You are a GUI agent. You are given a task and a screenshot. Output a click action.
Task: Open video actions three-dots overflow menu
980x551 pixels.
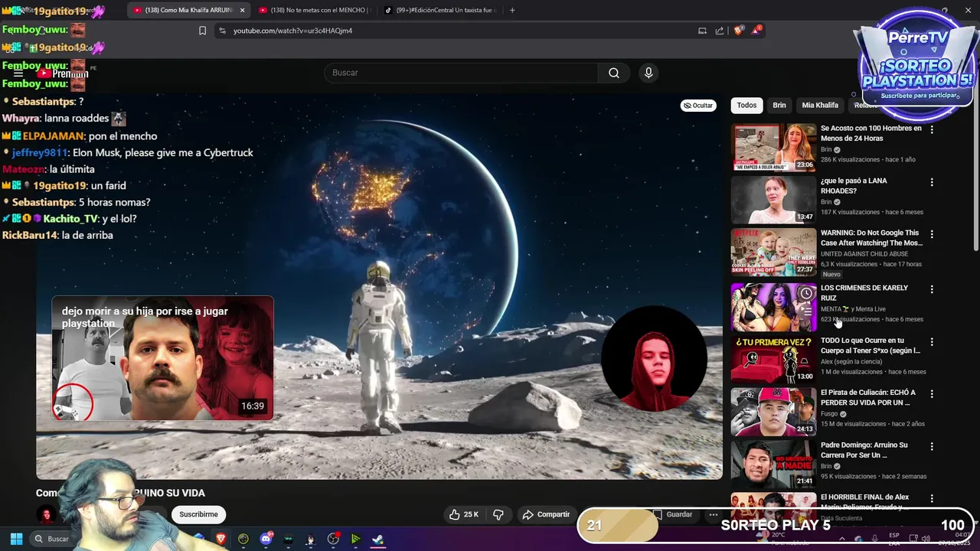(713, 514)
